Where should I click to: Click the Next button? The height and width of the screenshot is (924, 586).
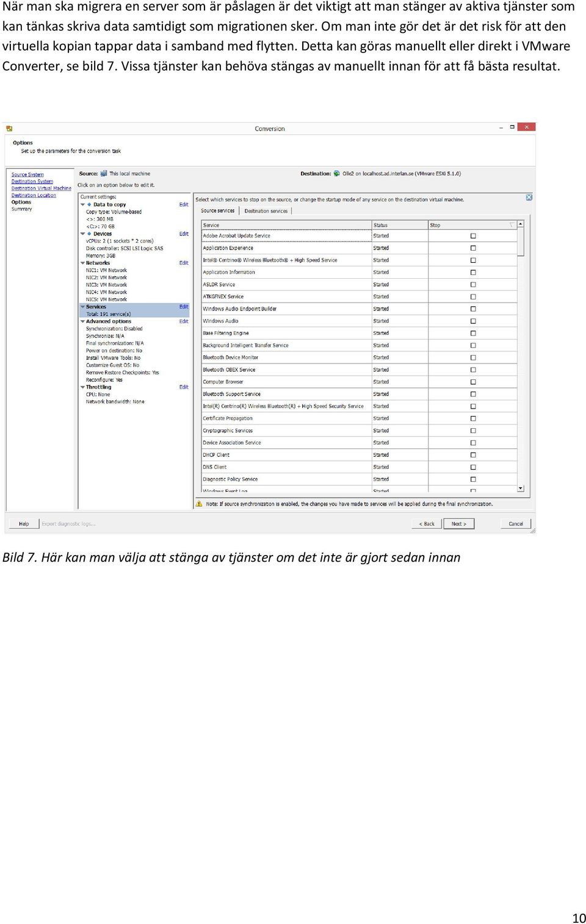[459, 524]
